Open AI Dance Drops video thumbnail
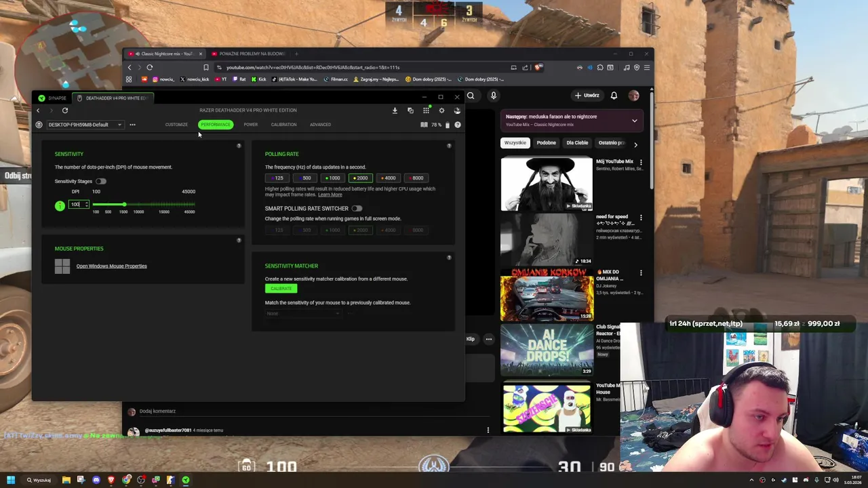 (x=547, y=349)
